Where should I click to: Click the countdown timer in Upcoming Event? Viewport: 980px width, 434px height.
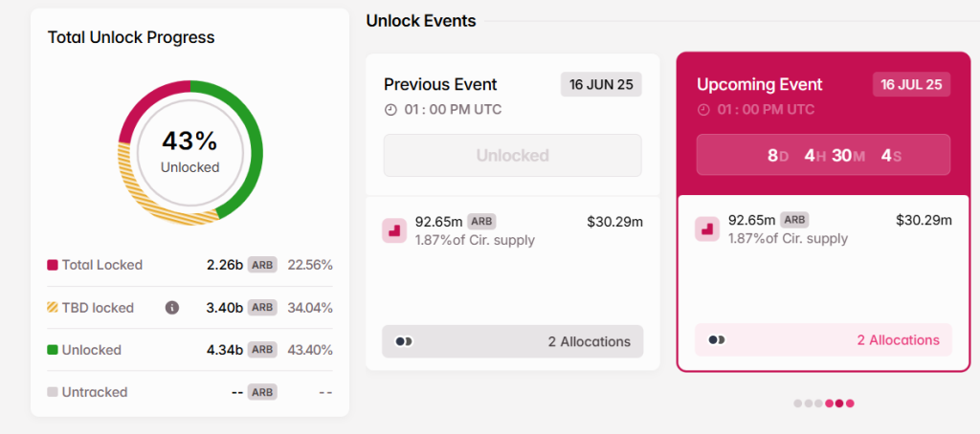coord(823,155)
